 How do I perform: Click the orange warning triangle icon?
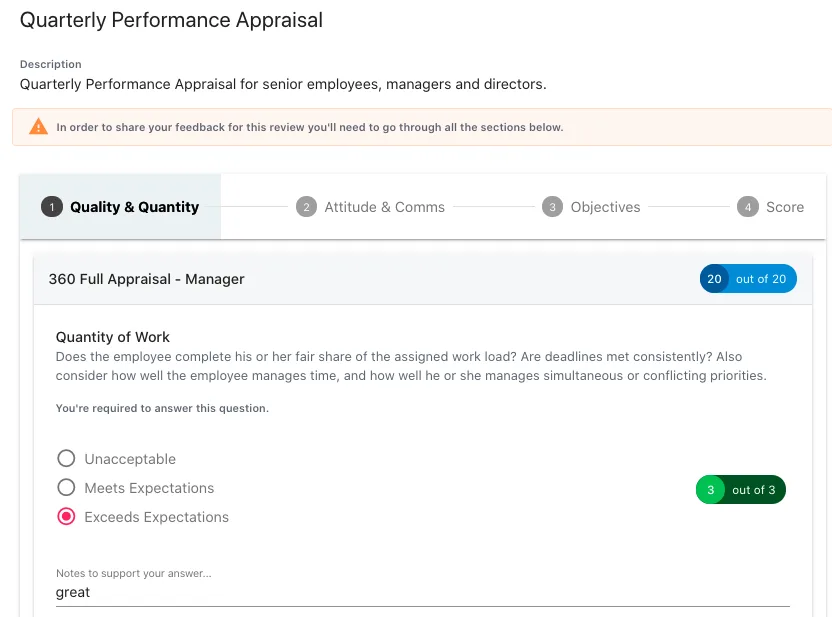coord(38,127)
